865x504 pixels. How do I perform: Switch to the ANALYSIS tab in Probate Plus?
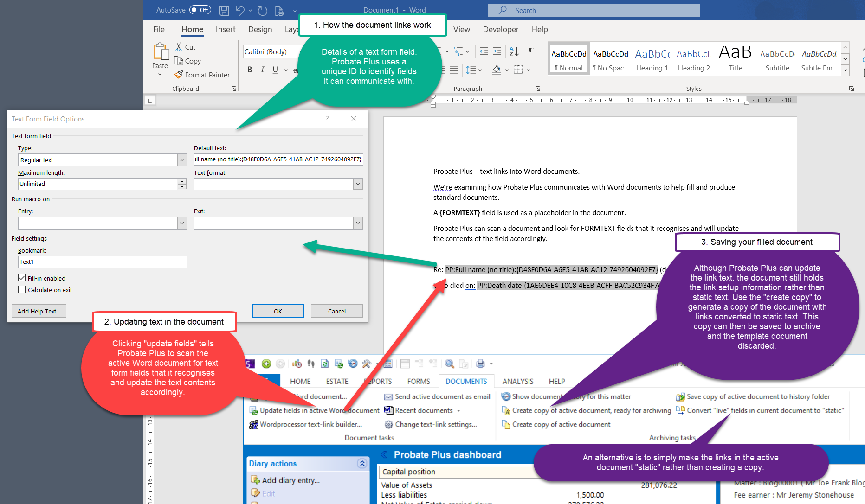pyautogui.click(x=517, y=381)
